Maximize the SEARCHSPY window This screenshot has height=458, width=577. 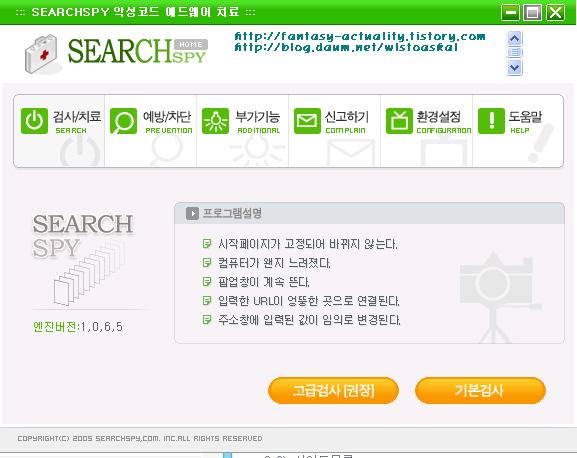532,12
